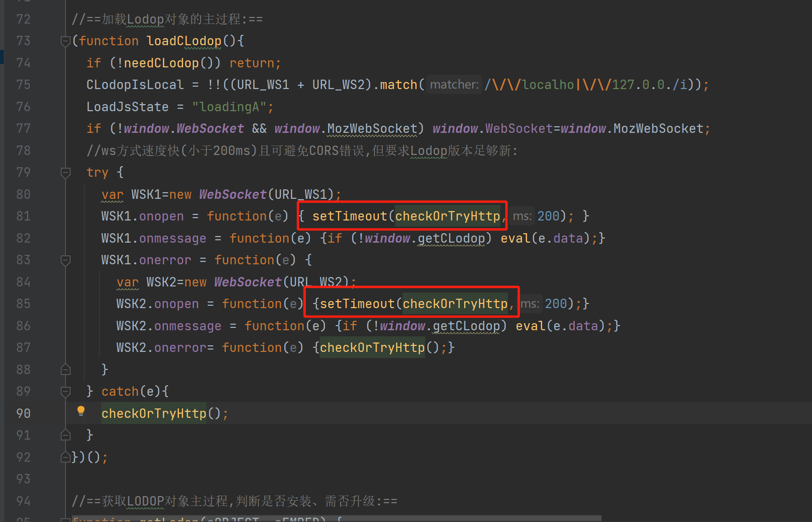Viewport: 812px width, 522px height.
Task: Click the WSK1 variable declaration
Action: [x=146, y=195]
